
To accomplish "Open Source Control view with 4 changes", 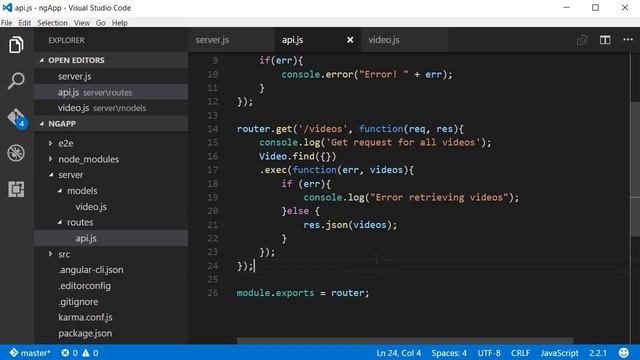I will [x=17, y=118].
